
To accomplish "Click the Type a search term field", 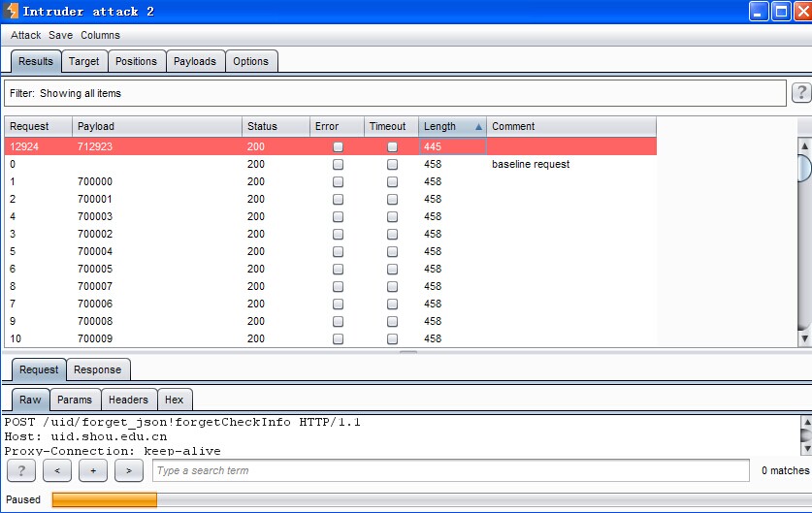I will pyautogui.click(x=450, y=470).
